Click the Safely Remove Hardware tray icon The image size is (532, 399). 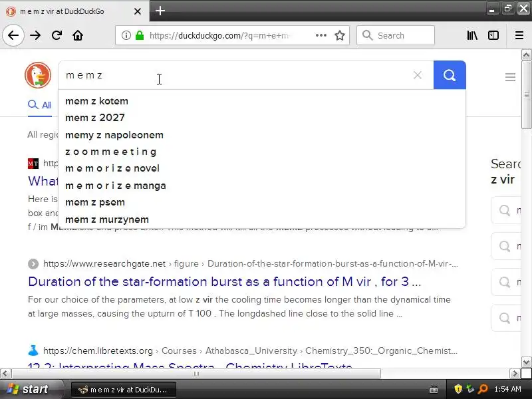click(470, 389)
